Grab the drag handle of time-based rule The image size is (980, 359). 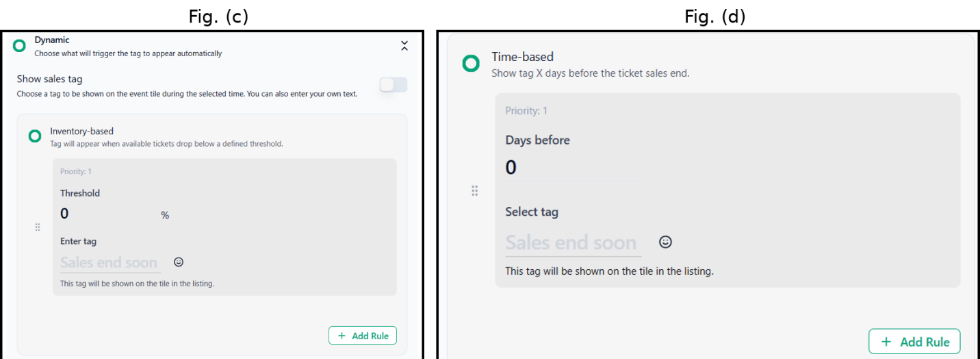point(474,190)
